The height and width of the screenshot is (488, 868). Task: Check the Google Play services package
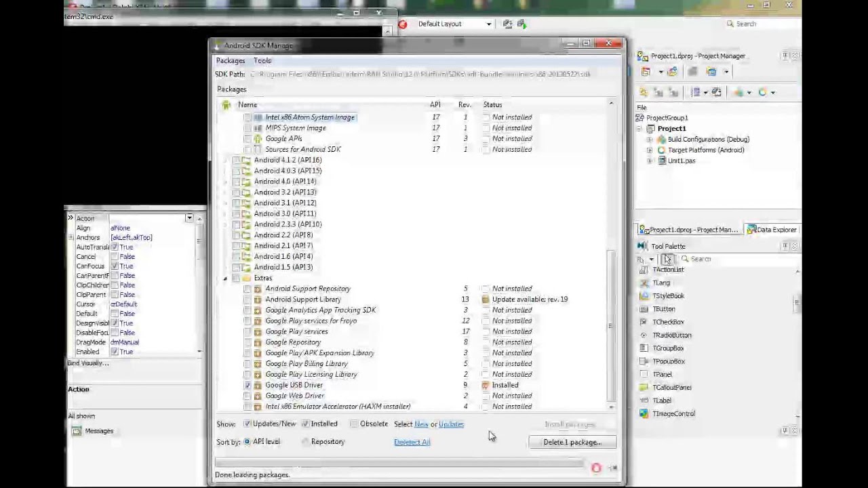coord(248,331)
